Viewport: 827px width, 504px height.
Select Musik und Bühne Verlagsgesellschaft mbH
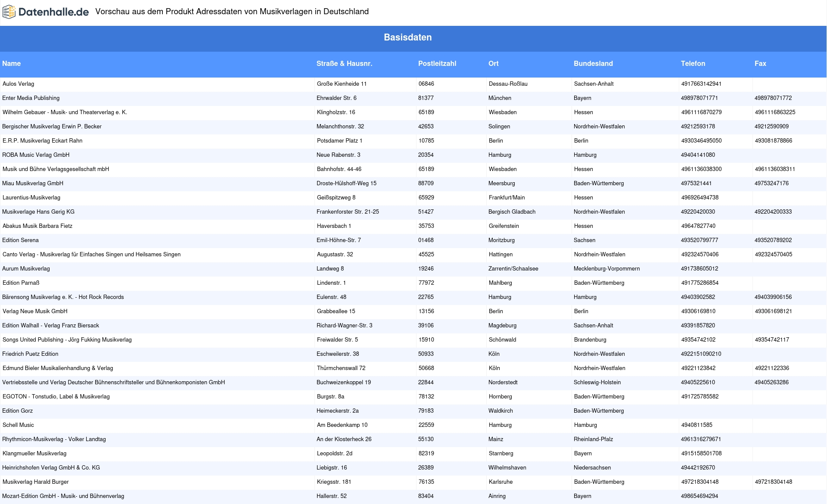click(56, 169)
